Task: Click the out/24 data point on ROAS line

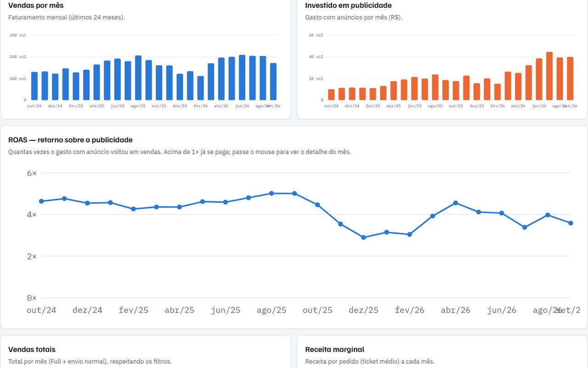Action: point(41,201)
